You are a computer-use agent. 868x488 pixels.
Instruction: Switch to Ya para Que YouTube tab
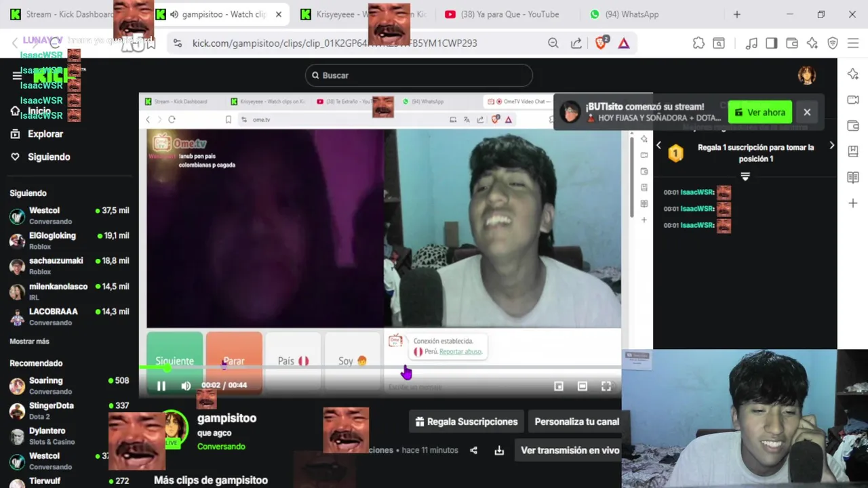(x=503, y=14)
